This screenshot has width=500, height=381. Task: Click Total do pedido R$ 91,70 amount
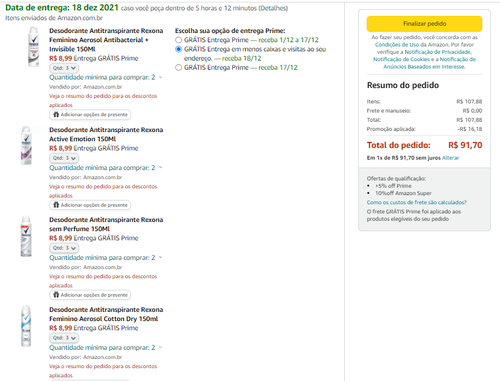tap(465, 145)
